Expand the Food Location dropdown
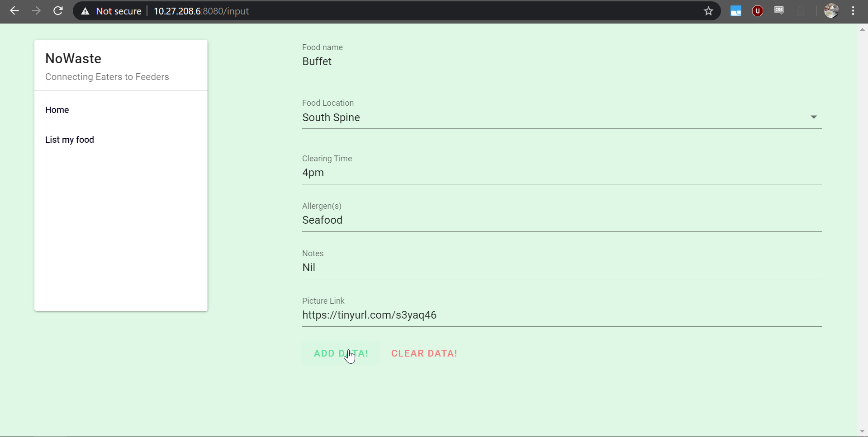 814,117
